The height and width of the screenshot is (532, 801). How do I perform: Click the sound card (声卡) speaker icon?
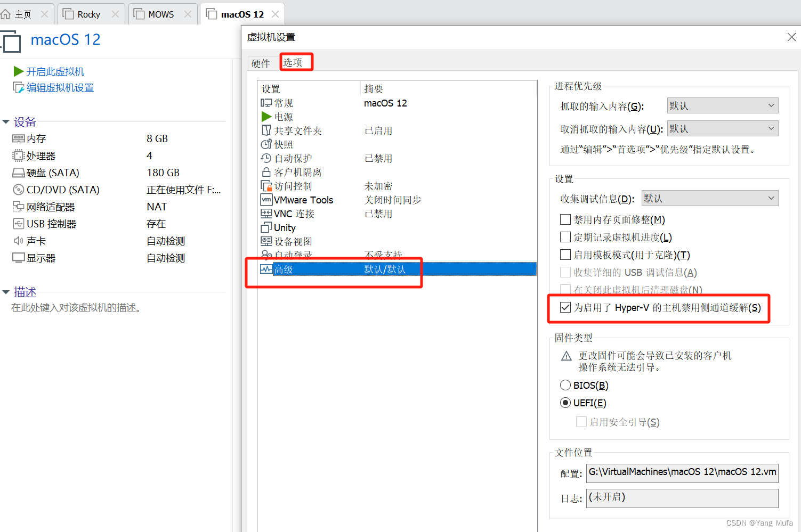click(x=19, y=241)
